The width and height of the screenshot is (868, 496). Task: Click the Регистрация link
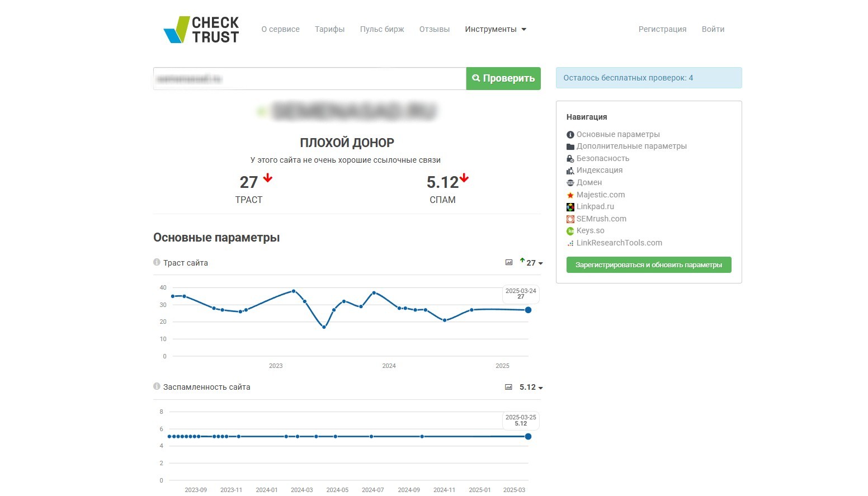pos(663,29)
